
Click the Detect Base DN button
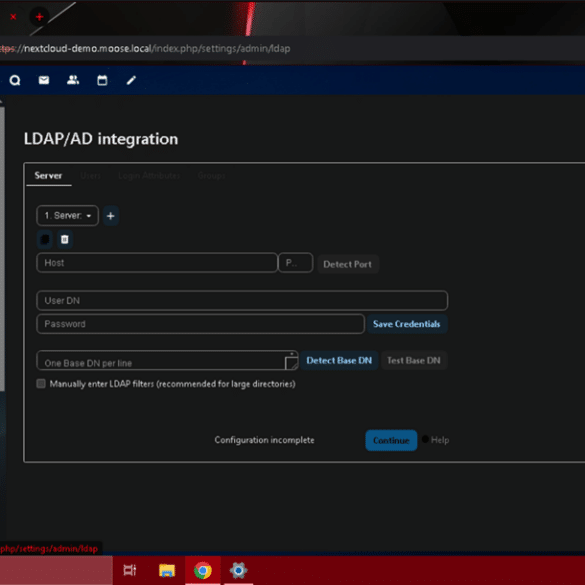tap(339, 360)
